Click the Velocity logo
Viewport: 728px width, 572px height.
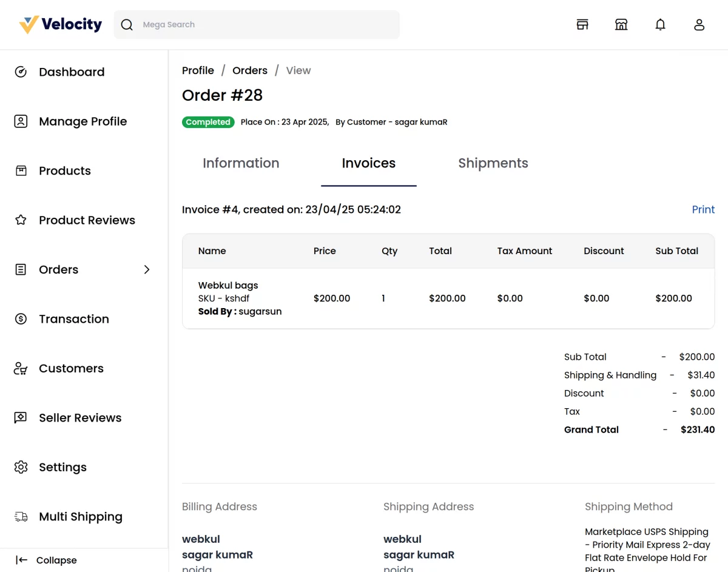59,24
